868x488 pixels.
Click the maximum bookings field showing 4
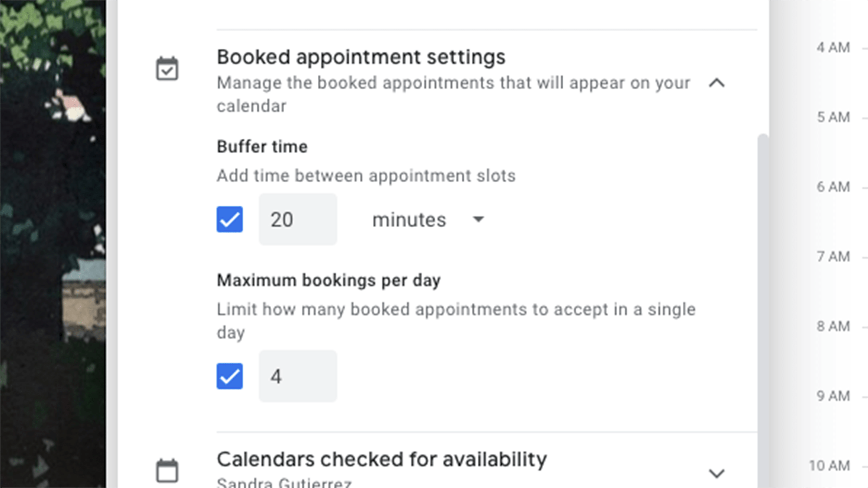(x=298, y=376)
